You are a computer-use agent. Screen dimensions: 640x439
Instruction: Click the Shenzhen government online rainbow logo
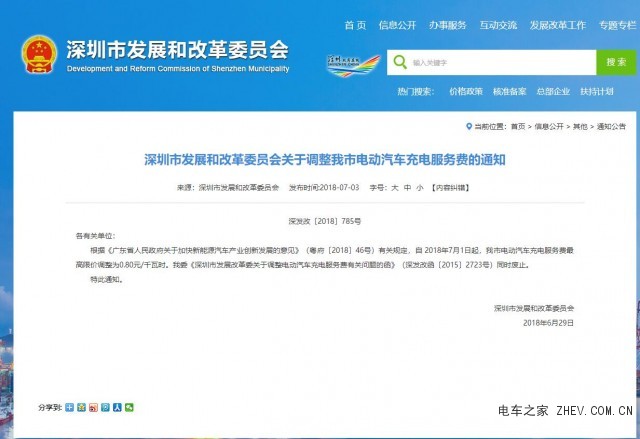click(x=353, y=66)
